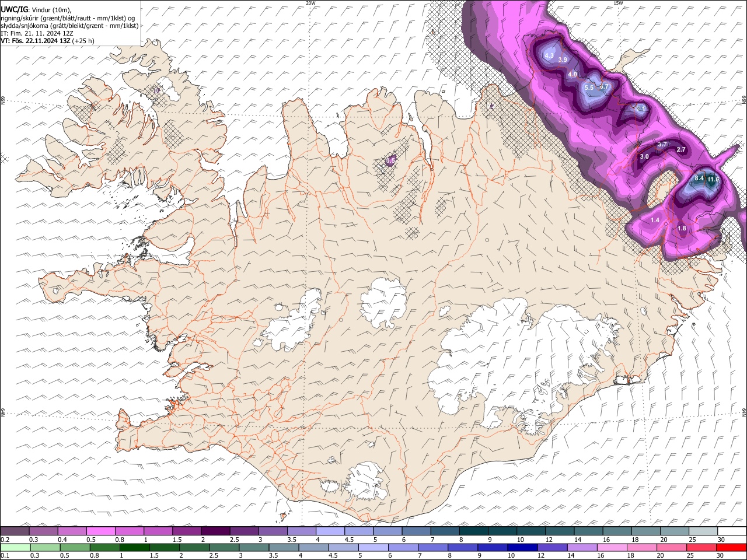
Task: Select the 'Vindur (10m)' title text
Action: (x=51, y=10)
